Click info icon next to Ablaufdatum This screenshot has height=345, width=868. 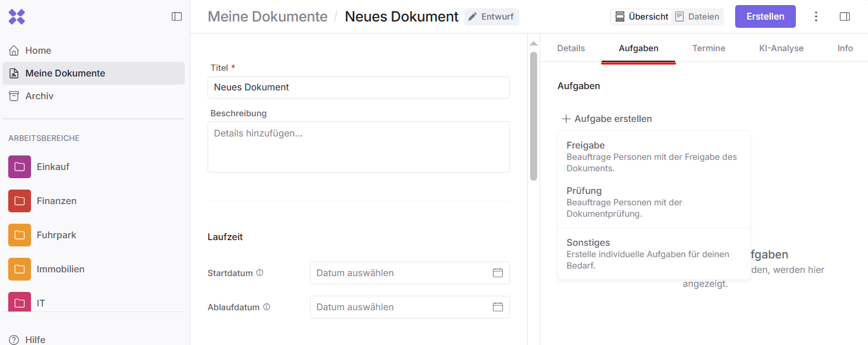[266, 307]
